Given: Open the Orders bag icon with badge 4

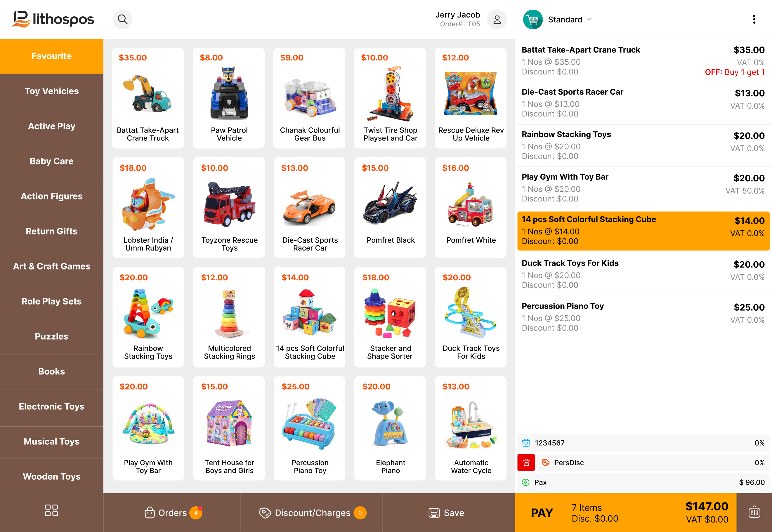Looking at the screenshot, I should (x=150, y=513).
